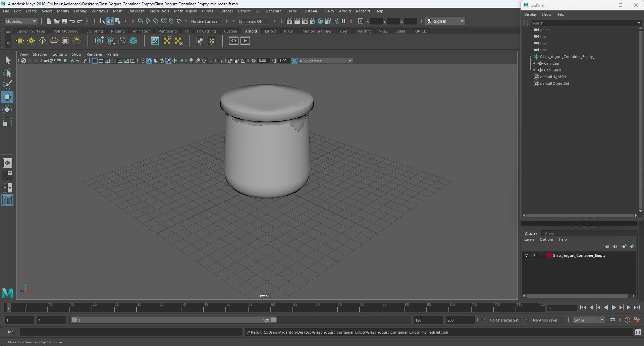Screen dimensions: 644x346
Task: Click the Open Scene folder icon
Action: click(56, 21)
